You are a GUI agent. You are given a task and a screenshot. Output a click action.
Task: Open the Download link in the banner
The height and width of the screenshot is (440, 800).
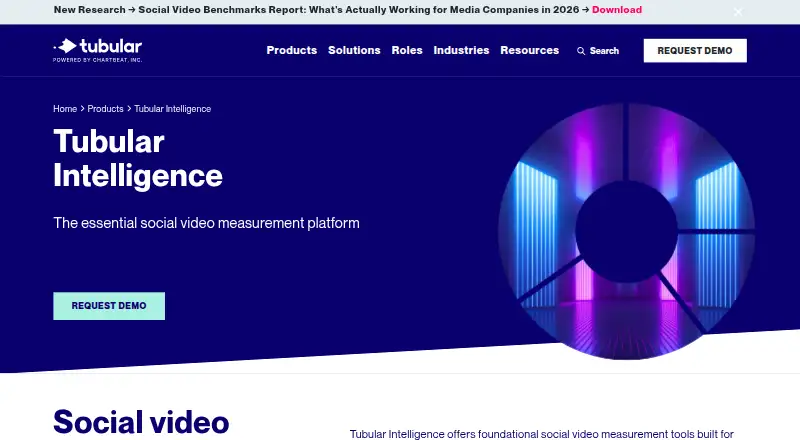pyautogui.click(x=617, y=10)
